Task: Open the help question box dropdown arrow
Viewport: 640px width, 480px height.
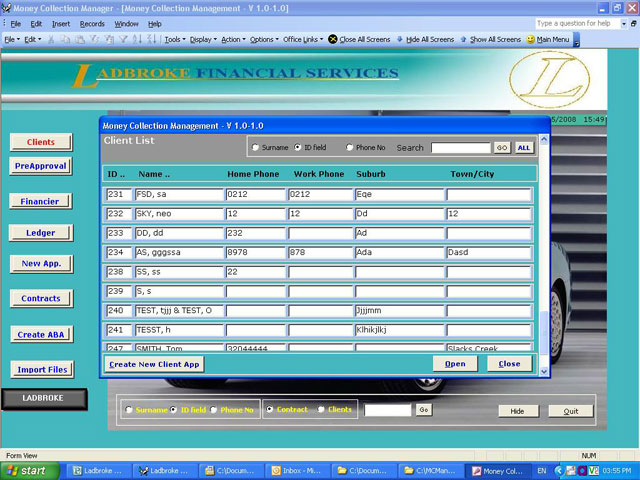Action: tap(623, 24)
